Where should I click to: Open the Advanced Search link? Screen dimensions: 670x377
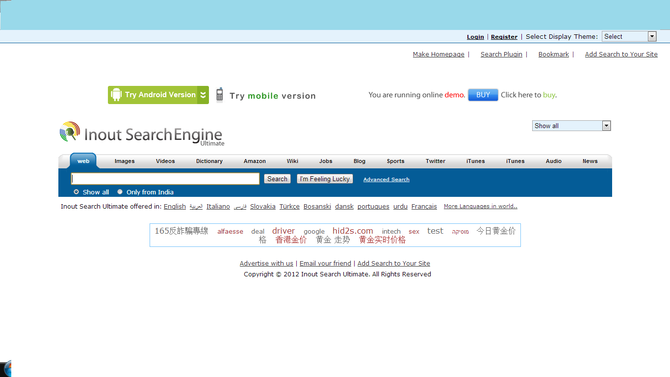[x=386, y=180]
